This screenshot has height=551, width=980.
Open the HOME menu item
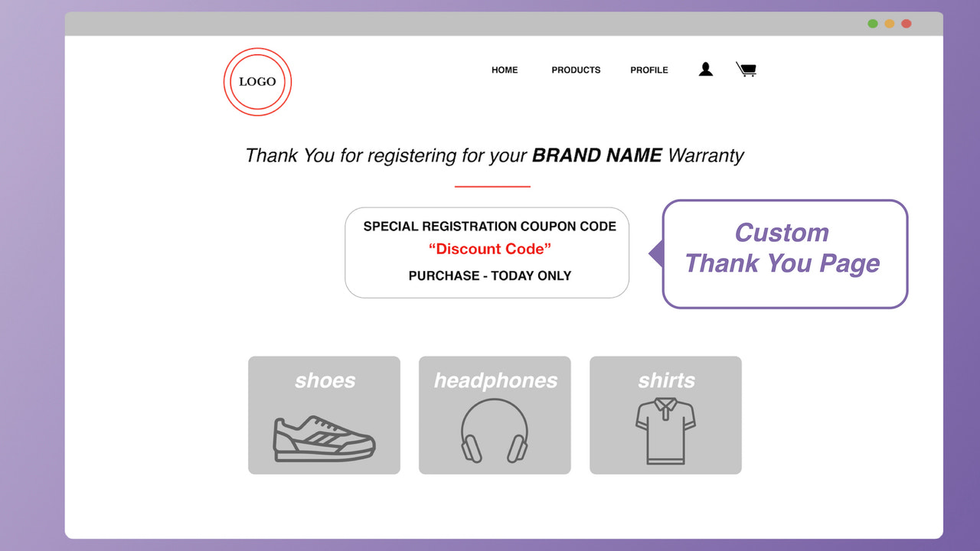tap(505, 70)
